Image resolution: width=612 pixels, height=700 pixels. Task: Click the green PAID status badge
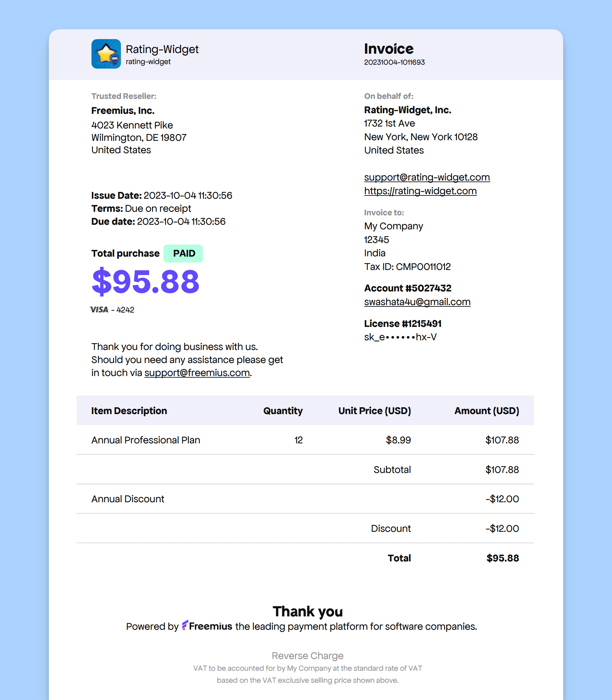coord(183,253)
